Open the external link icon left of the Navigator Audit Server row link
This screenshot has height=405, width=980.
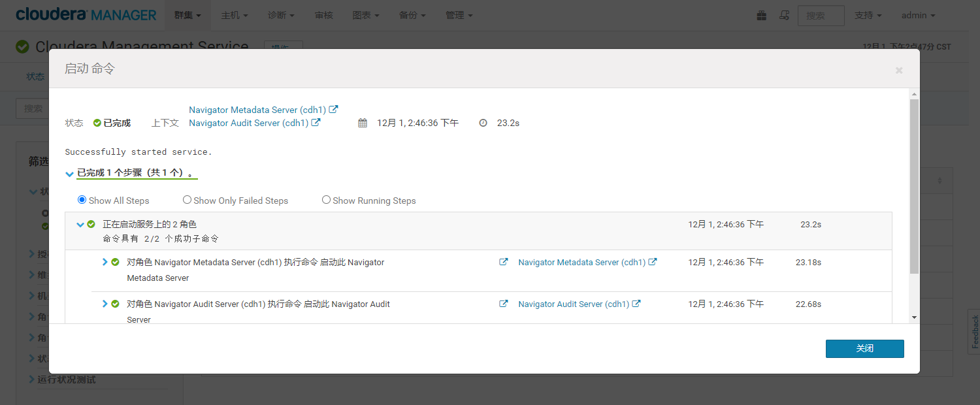coord(504,304)
